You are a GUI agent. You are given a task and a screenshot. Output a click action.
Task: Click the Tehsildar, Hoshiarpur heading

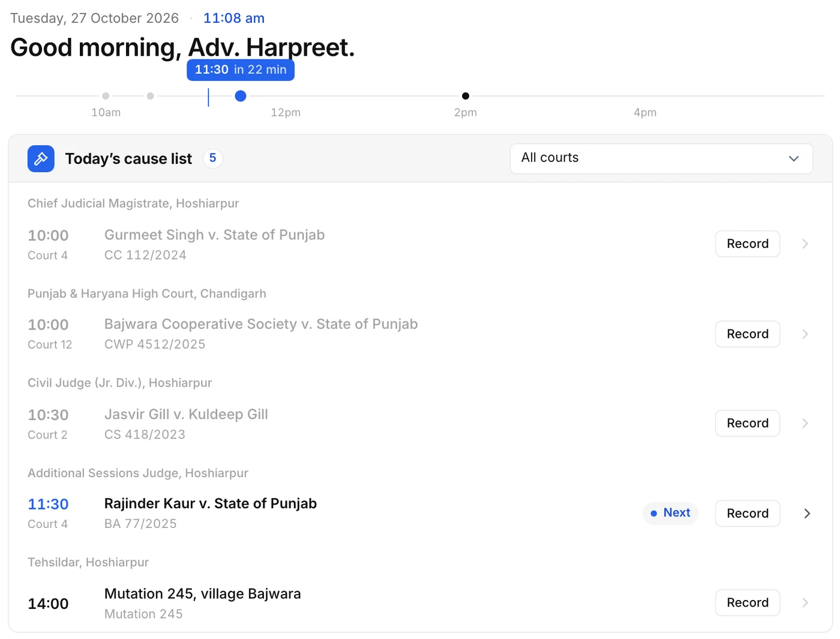[88, 562]
